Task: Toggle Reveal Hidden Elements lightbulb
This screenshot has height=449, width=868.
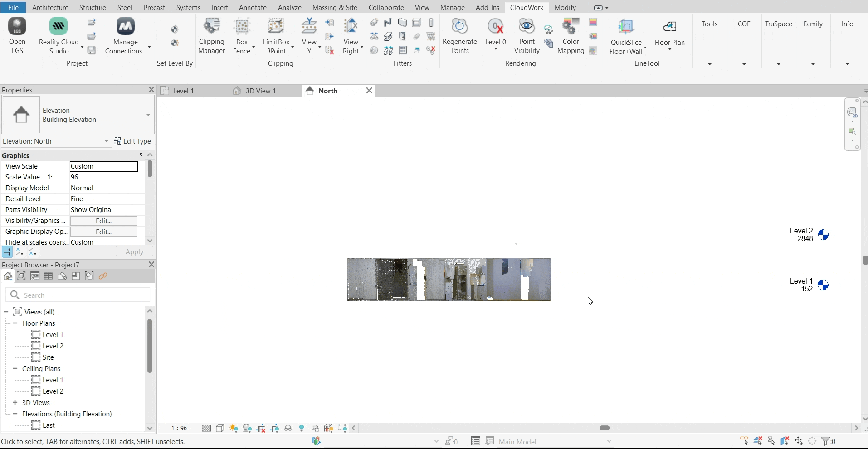Action: (x=302, y=428)
